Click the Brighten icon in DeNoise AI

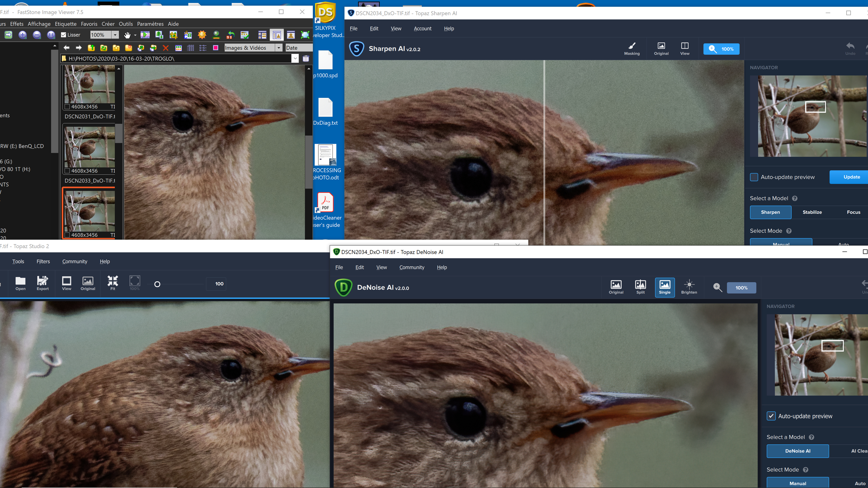click(689, 287)
